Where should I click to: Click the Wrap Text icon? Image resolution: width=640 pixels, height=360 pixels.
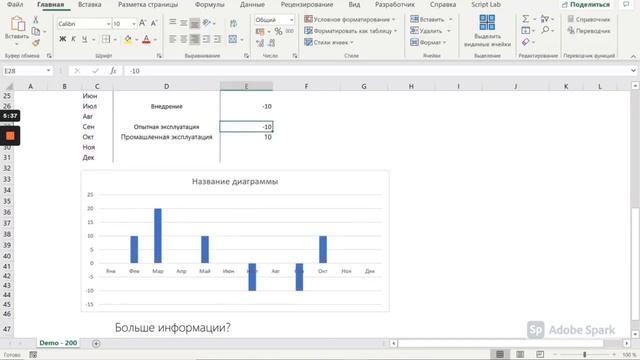233,24
